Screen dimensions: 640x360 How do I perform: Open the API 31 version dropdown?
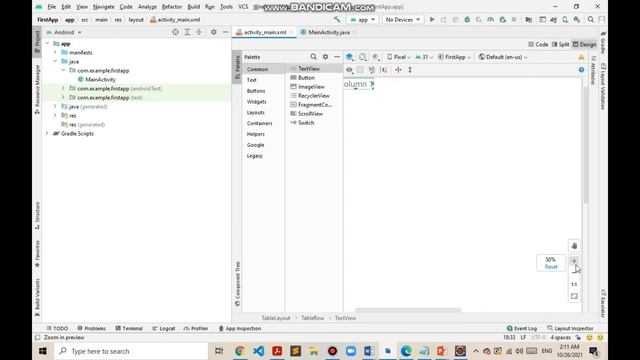tap(424, 57)
